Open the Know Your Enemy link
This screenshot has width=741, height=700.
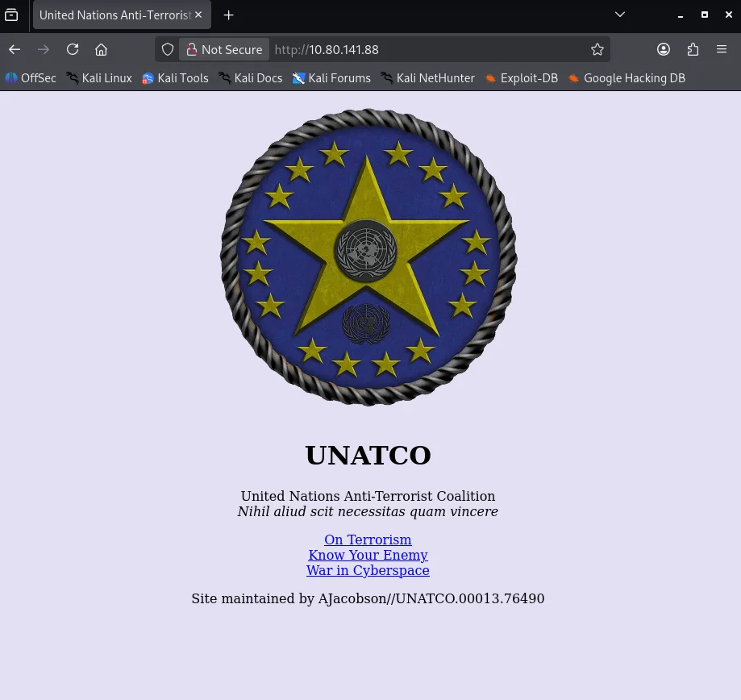[368, 555]
